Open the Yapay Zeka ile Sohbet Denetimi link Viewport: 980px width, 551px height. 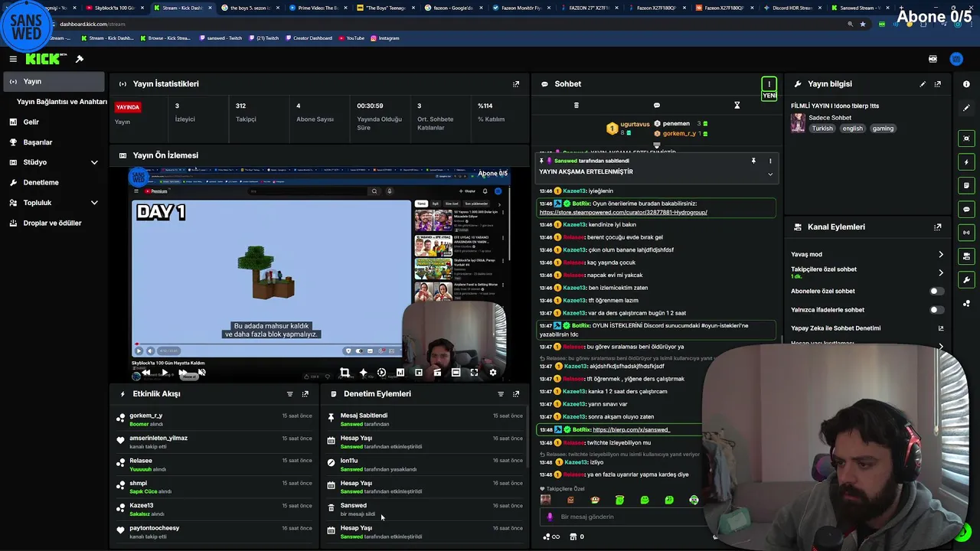pos(867,328)
